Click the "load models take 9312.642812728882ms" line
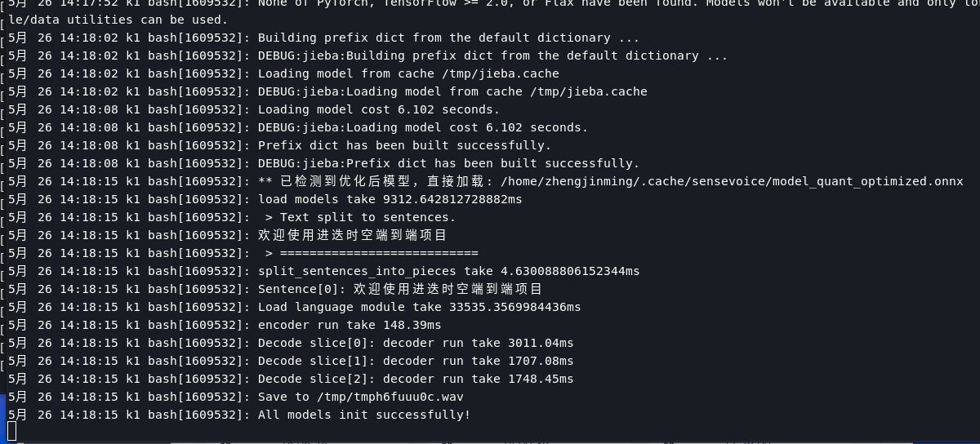The image size is (980, 444). [390, 199]
